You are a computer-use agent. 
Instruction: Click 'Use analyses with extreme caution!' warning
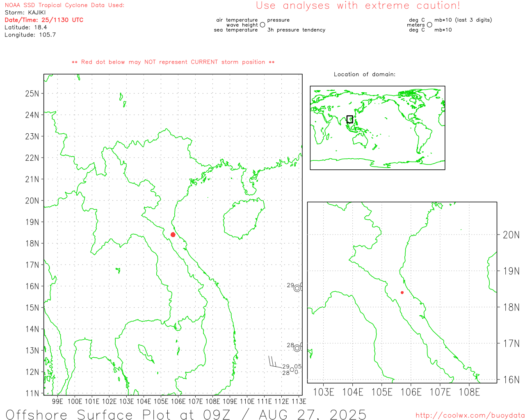pyautogui.click(x=358, y=5)
